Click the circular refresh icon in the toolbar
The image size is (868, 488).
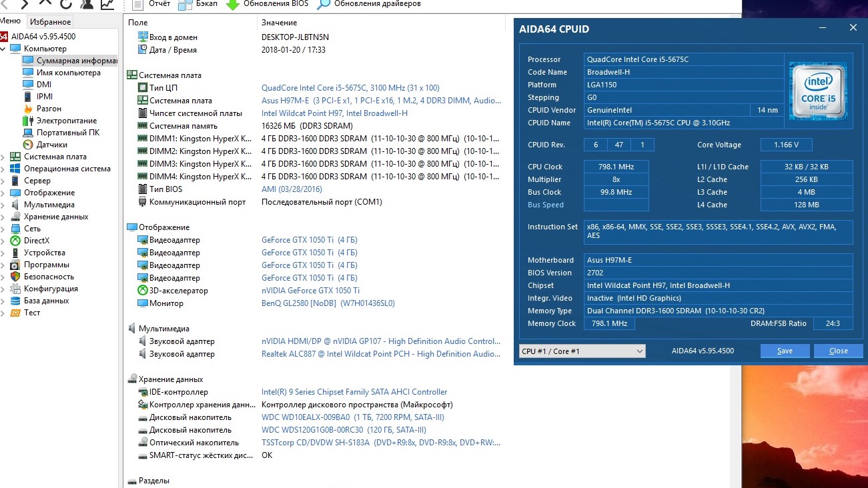pos(66,4)
